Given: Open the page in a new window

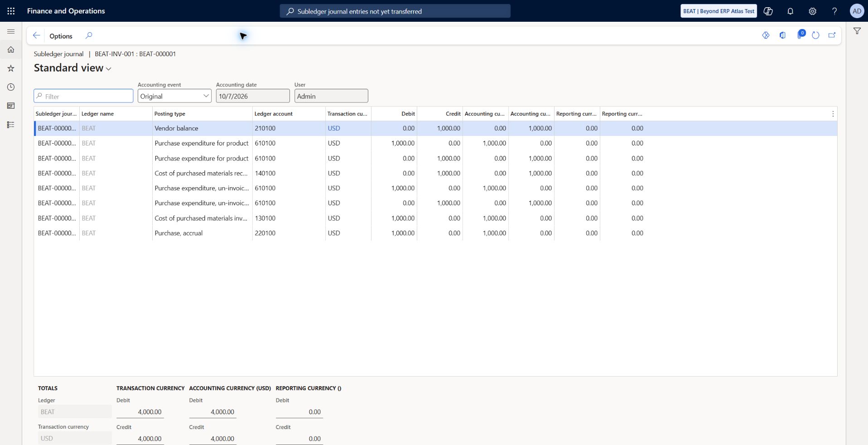Looking at the screenshot, I should 832,35.
